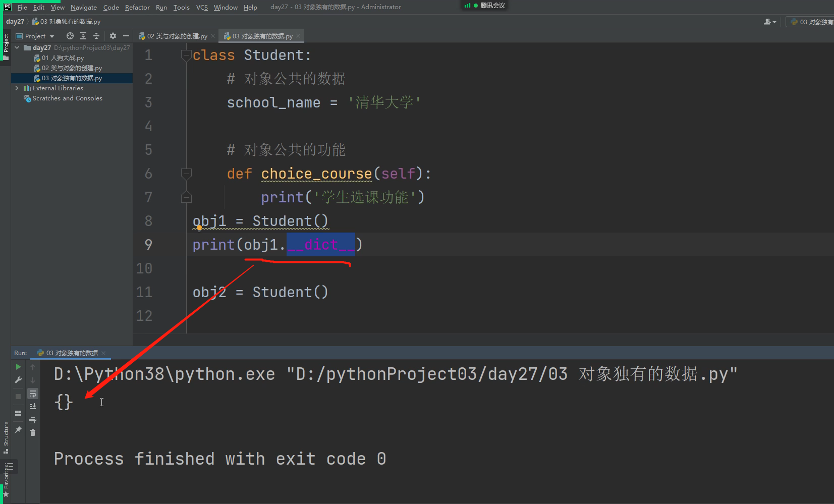The image size is (834, 504).
Task: Collapse the day27 folder node
Action: point(17,47)
